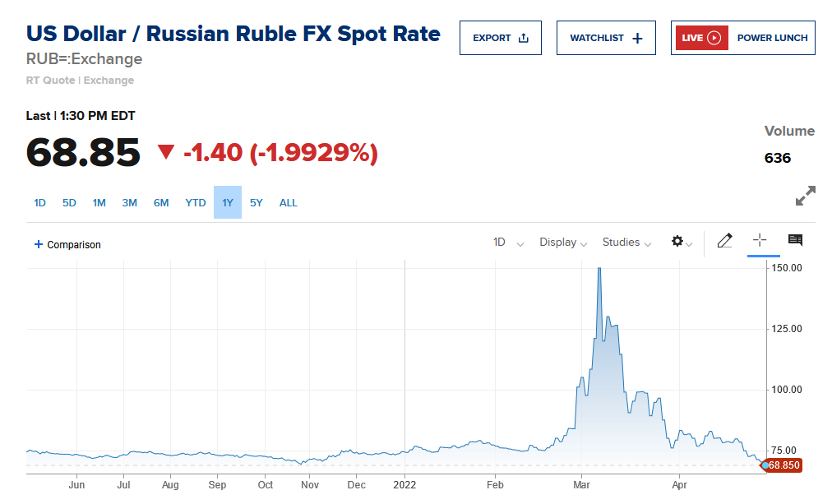Select the 5Y time range

coord(257,202)
